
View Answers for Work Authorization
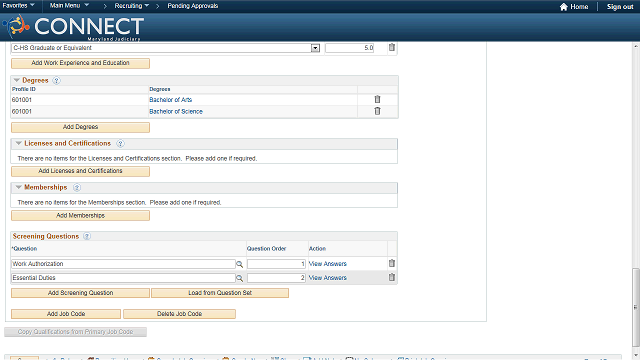point(328,264)
